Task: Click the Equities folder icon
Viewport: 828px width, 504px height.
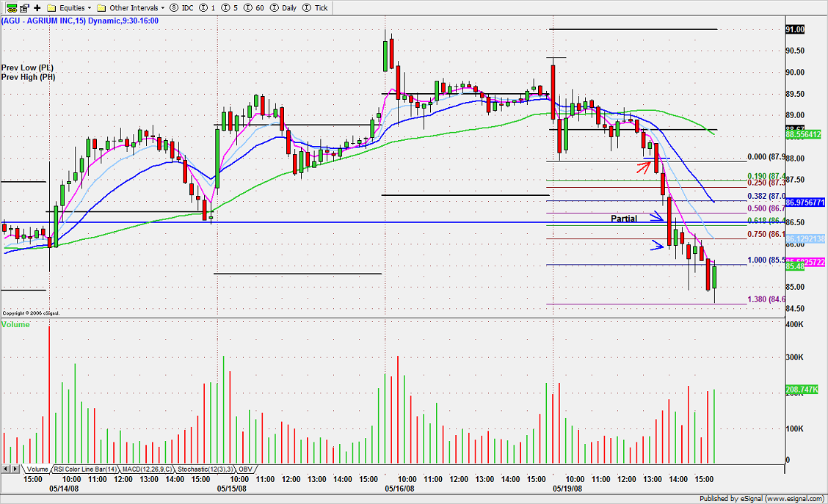Action: click(x=51, y=8)
